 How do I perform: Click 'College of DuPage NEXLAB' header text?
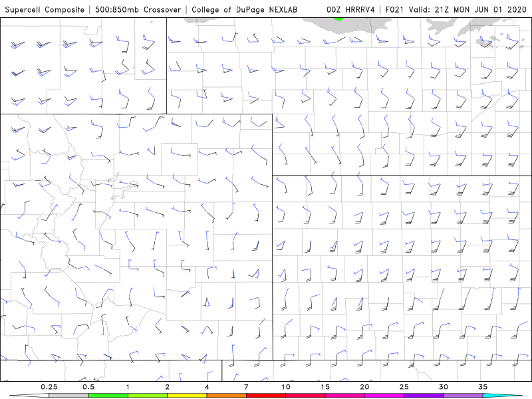pos(244,9)
